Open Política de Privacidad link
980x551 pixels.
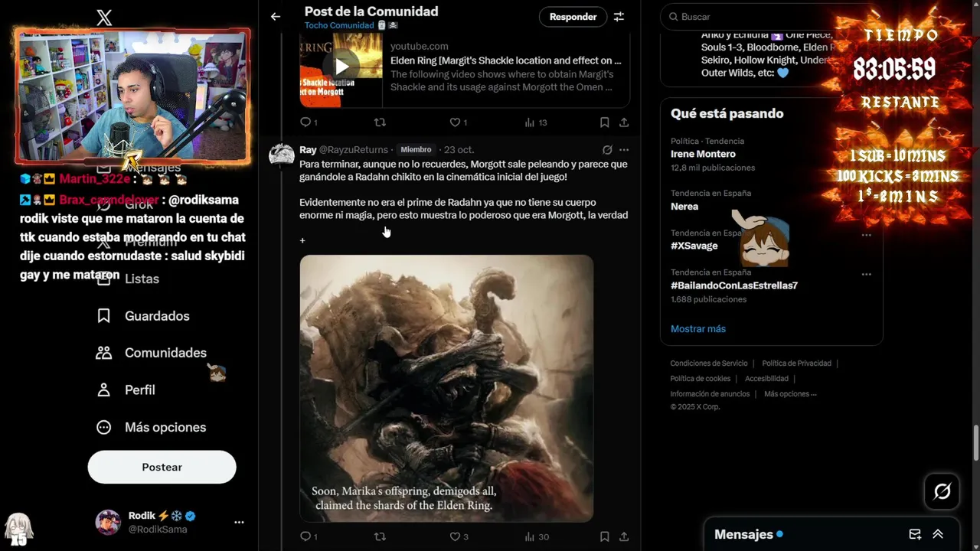[x=796, y=364]
